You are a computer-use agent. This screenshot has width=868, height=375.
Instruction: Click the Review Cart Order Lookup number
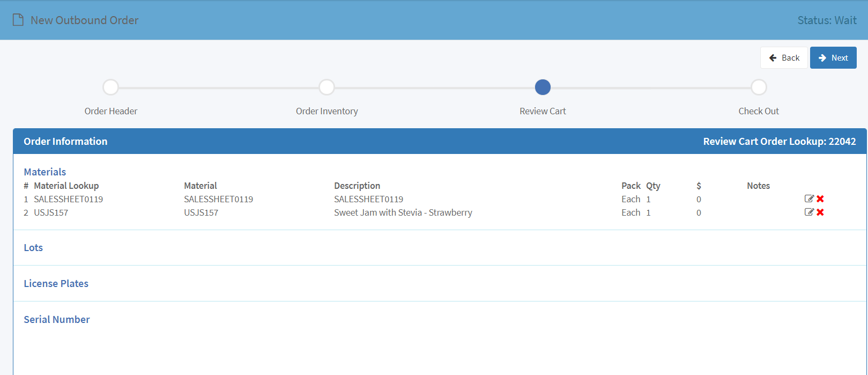click(x=842, y=141)
